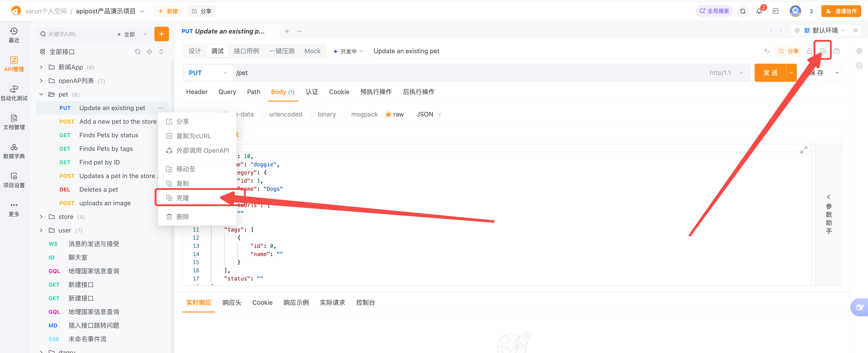Switch to the 响应头 tab
868x353 pixels.
click(232, 302)
